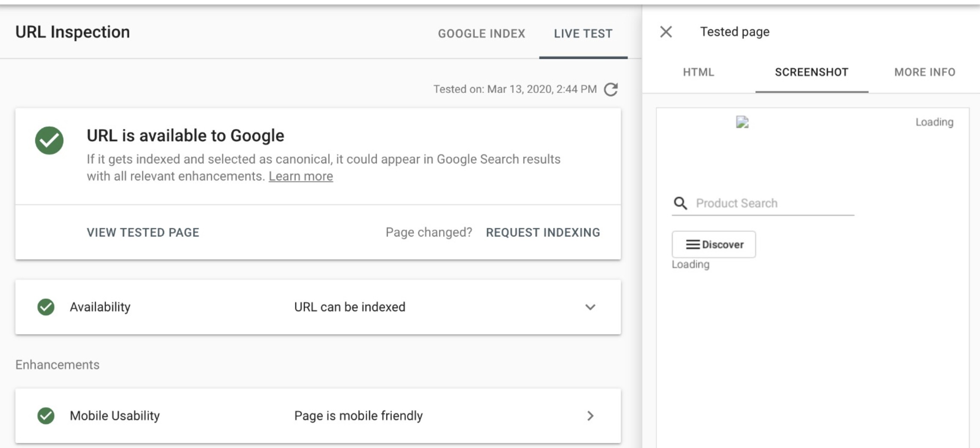The image size is (980, 448).
Task: Follow the Learn more link
Action: pyautogui.click(x=300, y=176)
